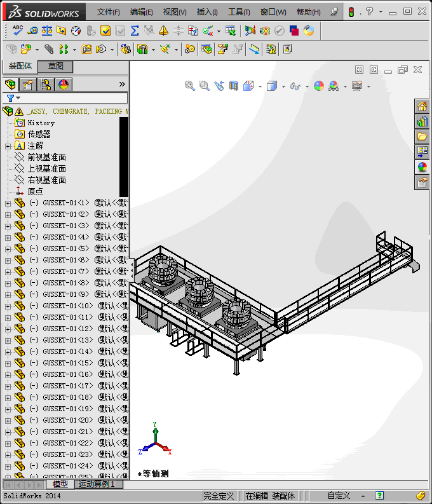
Task: Click the Smart Fasteners icon
Action: [86, 49]
